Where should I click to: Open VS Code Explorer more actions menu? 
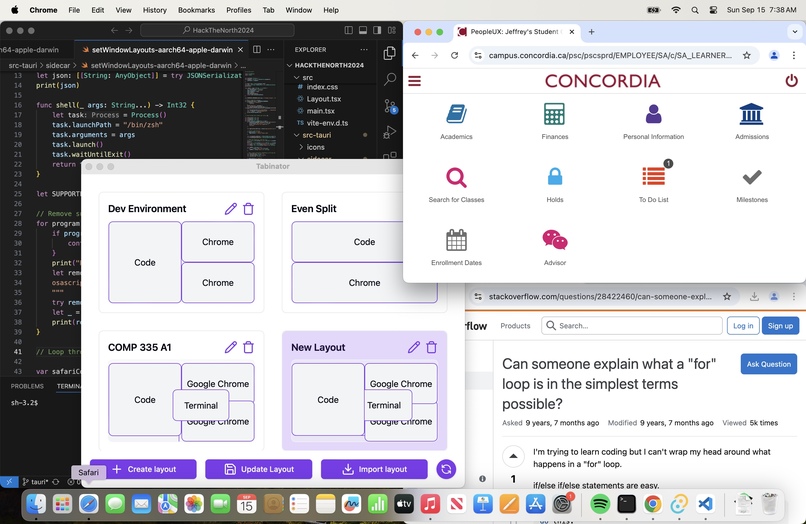(364, 49)
